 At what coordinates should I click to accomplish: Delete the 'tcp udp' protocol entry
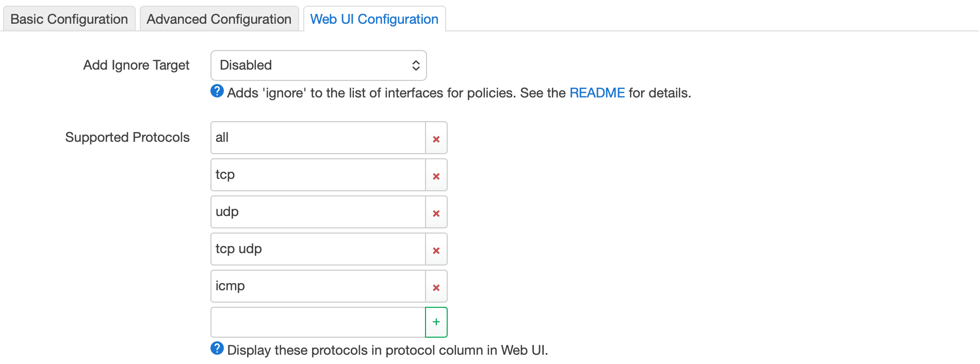tap(436, 249)
